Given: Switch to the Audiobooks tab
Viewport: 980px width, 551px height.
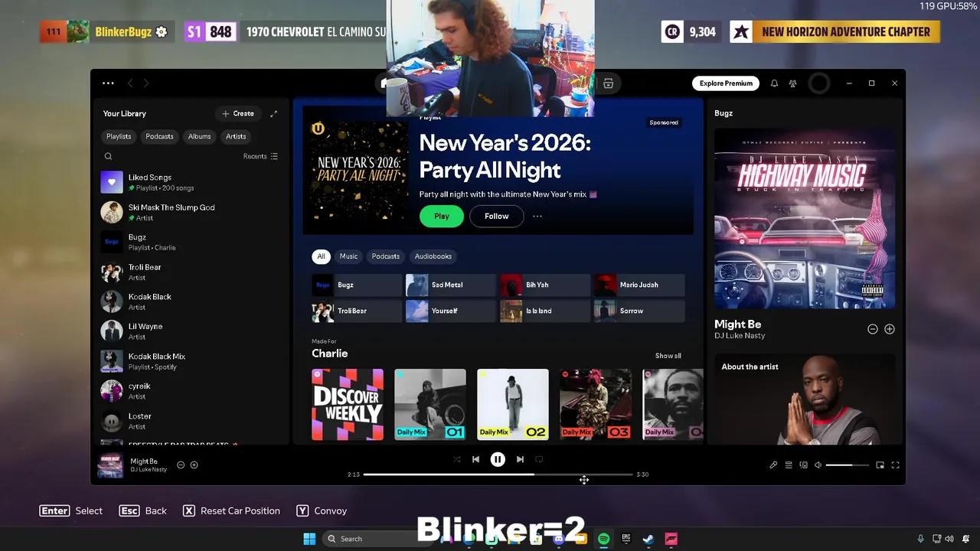Looking at the screenshot, I should (433, 256).
